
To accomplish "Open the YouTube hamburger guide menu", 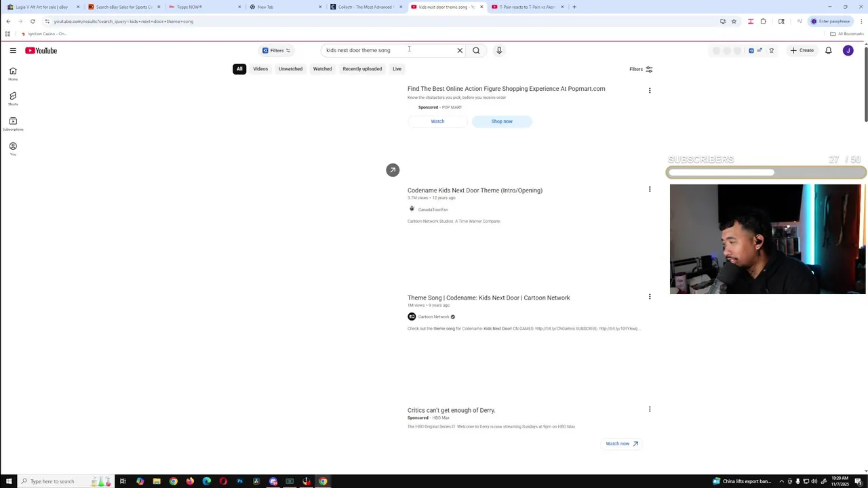I will [13, 50].
